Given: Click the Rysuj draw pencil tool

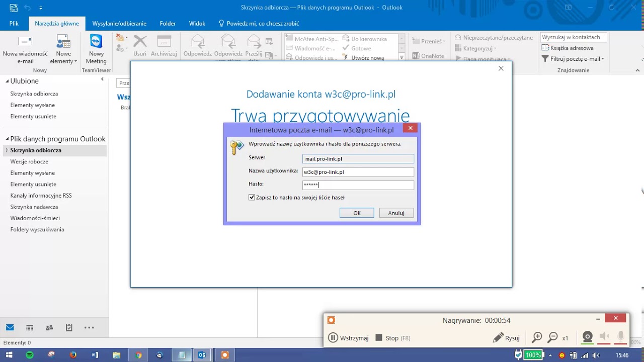Looking at the screenshot, I should tap(506, 338).
